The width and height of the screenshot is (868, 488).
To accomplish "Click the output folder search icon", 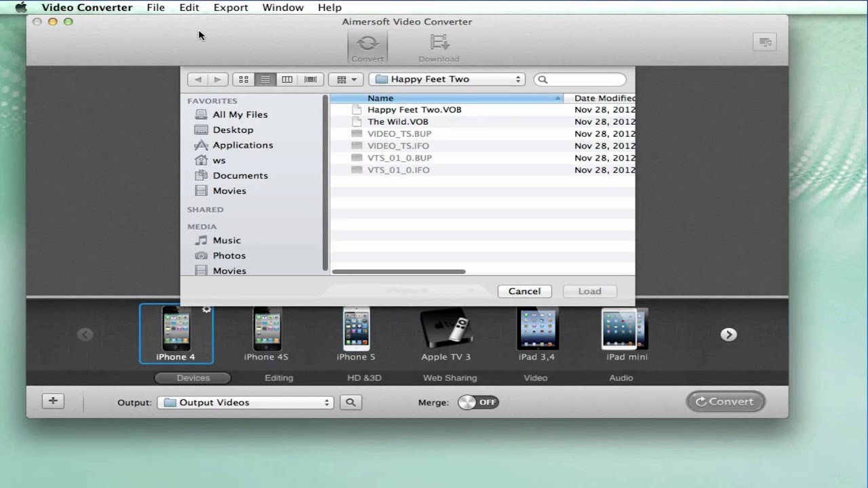I will click(x=351, y=403).
